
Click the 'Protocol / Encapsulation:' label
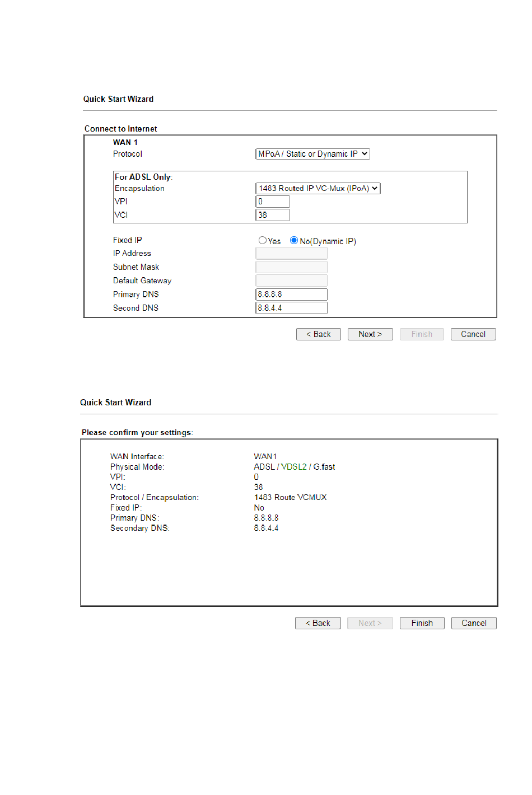tap(154, 498)
